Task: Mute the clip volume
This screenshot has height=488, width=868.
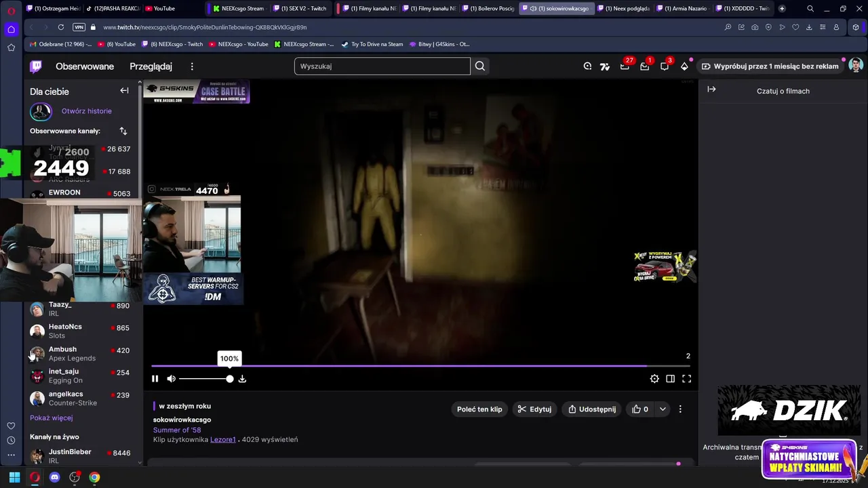Action: pyautogui.click(x=171, y=379)
